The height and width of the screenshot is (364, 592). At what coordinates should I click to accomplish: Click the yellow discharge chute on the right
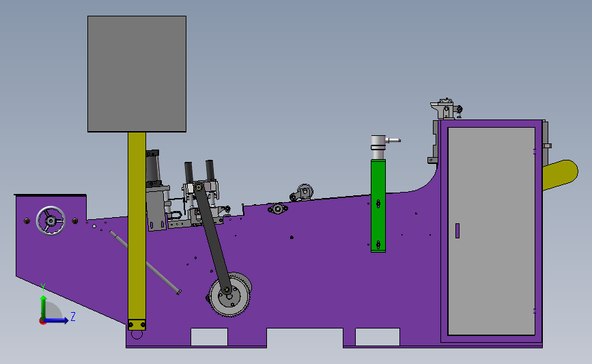coord(561,174)
